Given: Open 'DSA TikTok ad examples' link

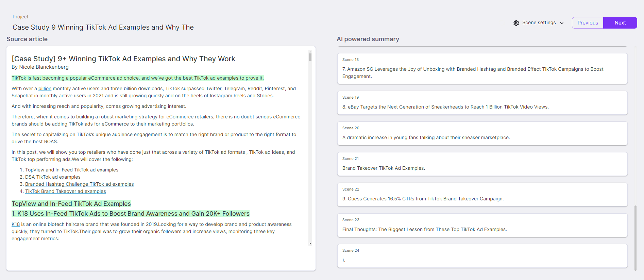Looking at the screenshot, I should pos(53,177).
